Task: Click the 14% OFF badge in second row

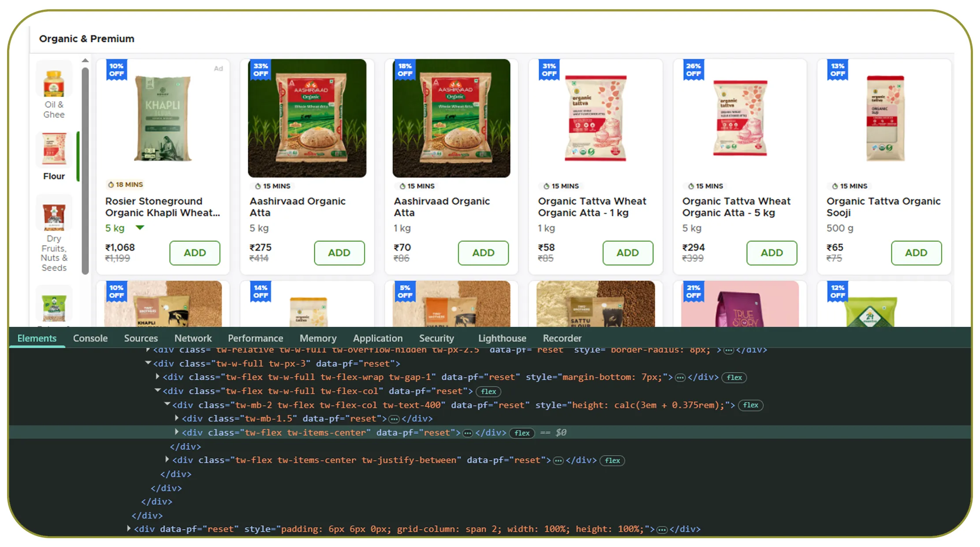Action: coord(261,292)
